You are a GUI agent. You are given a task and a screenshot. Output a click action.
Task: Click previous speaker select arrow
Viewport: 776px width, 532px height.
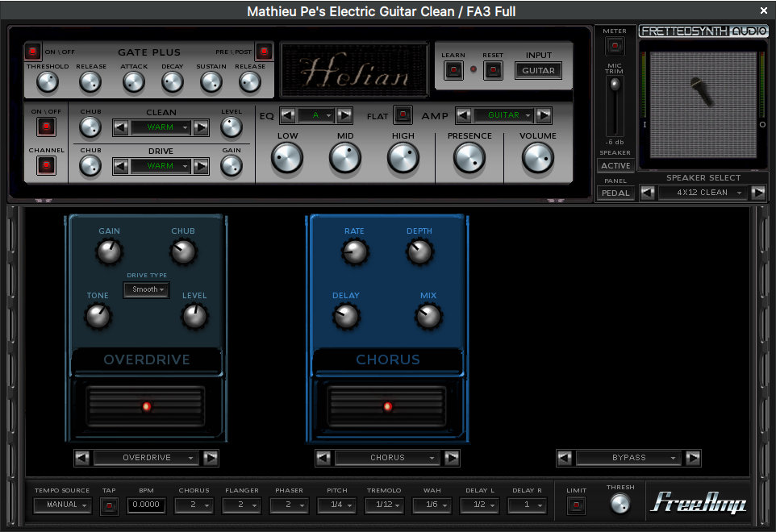tap(647, 193)
